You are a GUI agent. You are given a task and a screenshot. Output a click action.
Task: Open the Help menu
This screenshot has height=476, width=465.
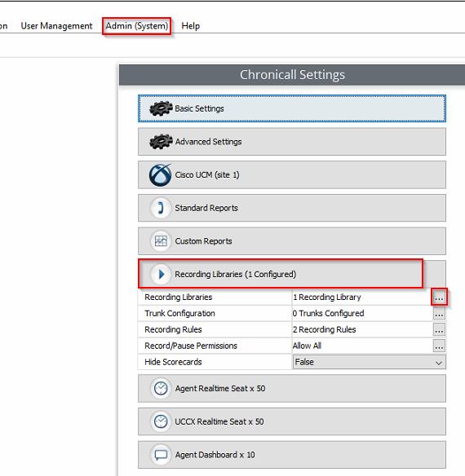point(191,26)
